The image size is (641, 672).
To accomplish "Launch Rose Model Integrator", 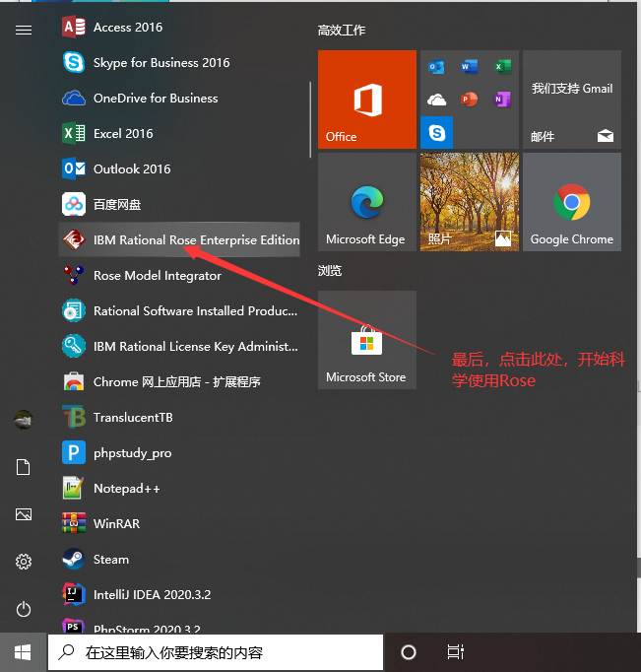I will point(179,275).
